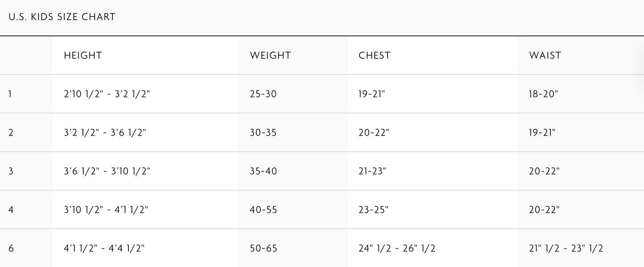Click the chest cell 24" 1/2 - 26" 1/2
Screen dimensions: 644x267
pyautogui.click(x=397, y=248)
